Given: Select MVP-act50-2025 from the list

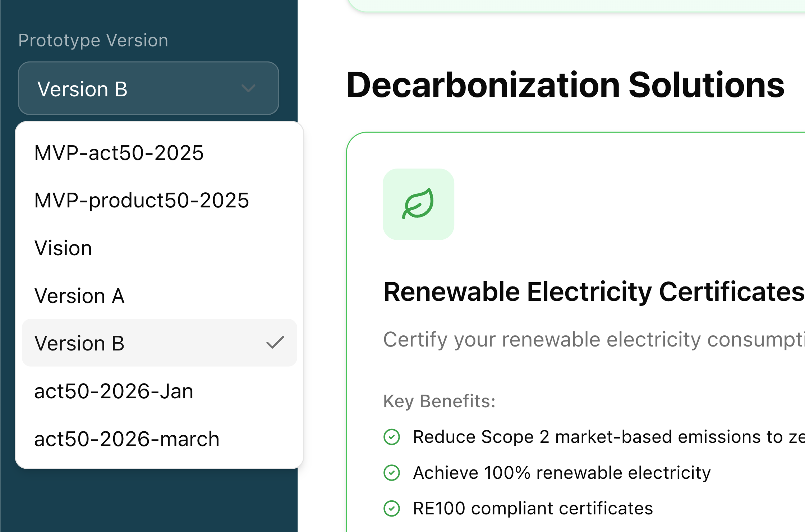Looking at the screenshot, I should point(159,153).
